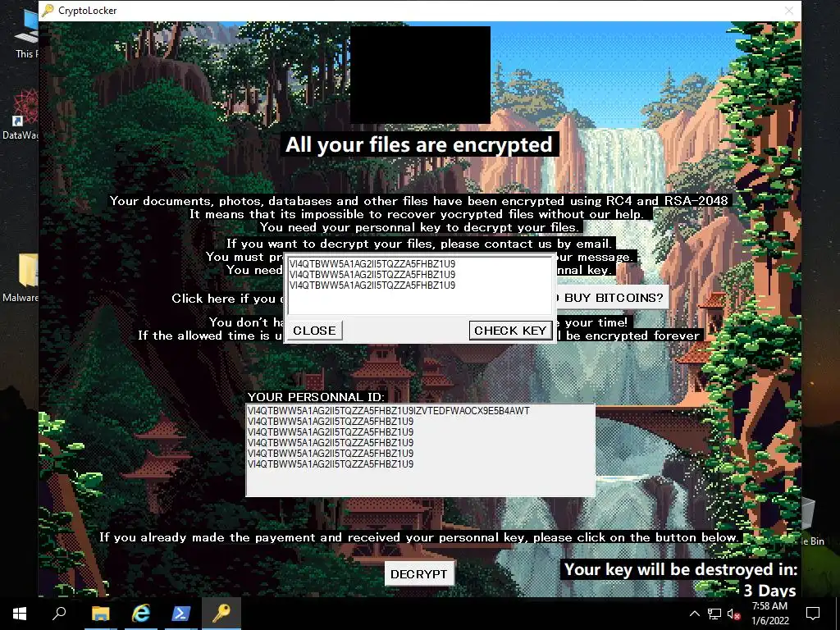Click the CHECK KEY button
840x630 pixels.
pos(510,331)
